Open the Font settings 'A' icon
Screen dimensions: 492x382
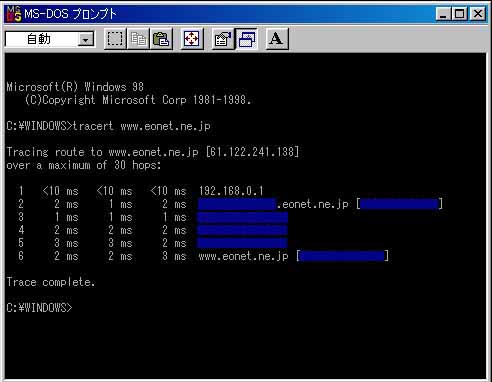(277, 39)
